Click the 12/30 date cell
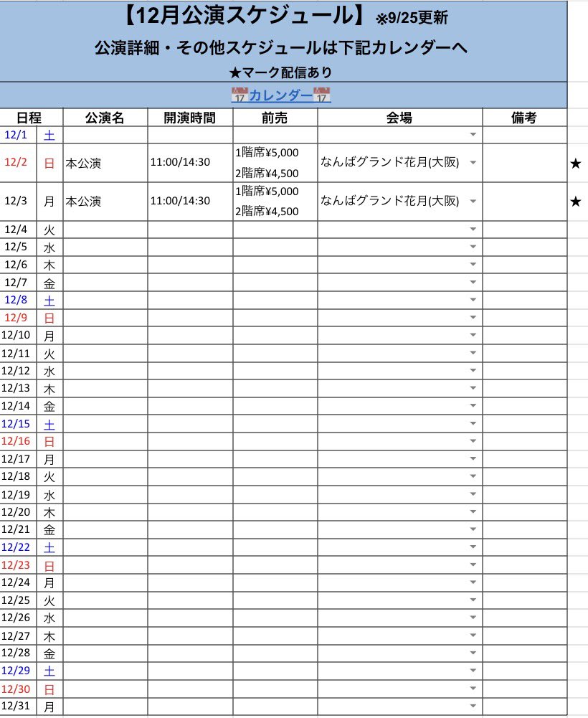This screenshot has width=588, height=718. coord(17,689)
